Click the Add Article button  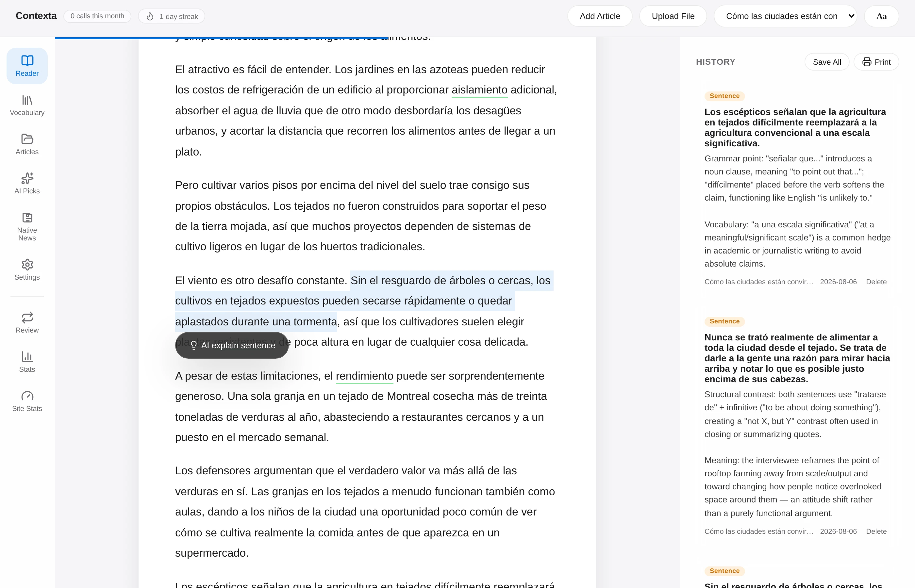[x=600, y=16]
